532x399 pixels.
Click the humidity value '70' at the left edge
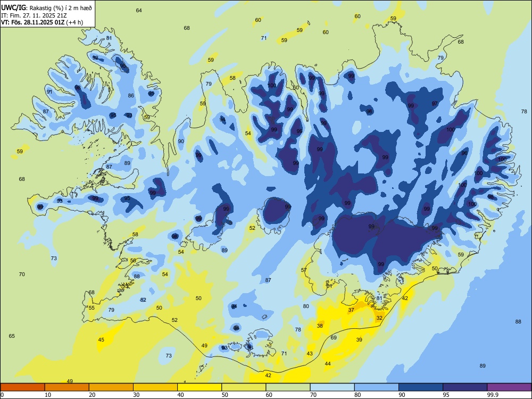pos(22,274)
